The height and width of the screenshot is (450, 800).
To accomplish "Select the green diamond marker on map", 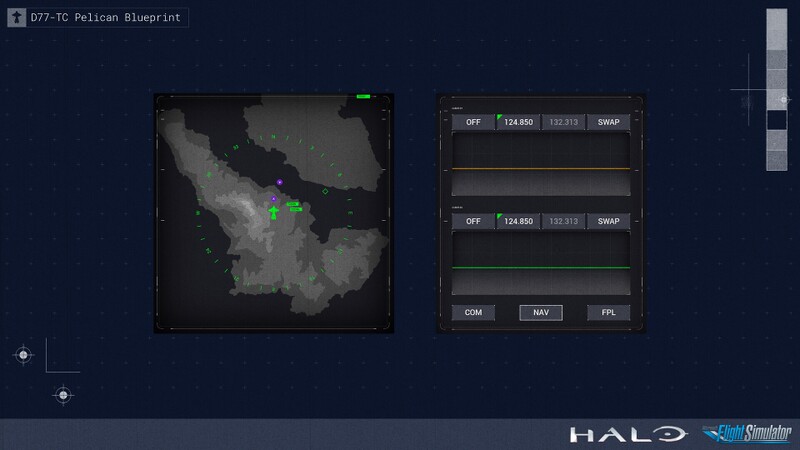I will coord(324,189).
